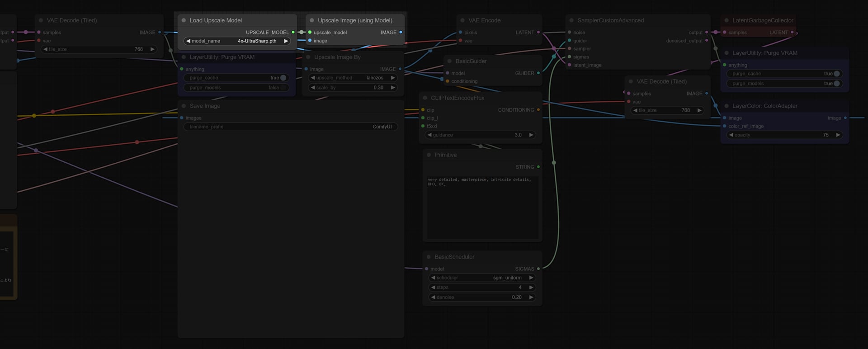Click the upscale_model input socket
The image size is (868, 349).
[x=310, y=32]
